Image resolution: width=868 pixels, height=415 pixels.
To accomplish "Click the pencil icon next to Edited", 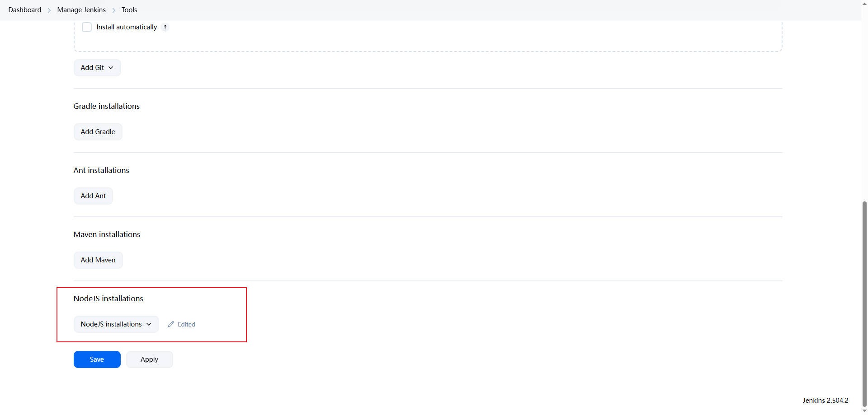I will (x=171, y=324).
